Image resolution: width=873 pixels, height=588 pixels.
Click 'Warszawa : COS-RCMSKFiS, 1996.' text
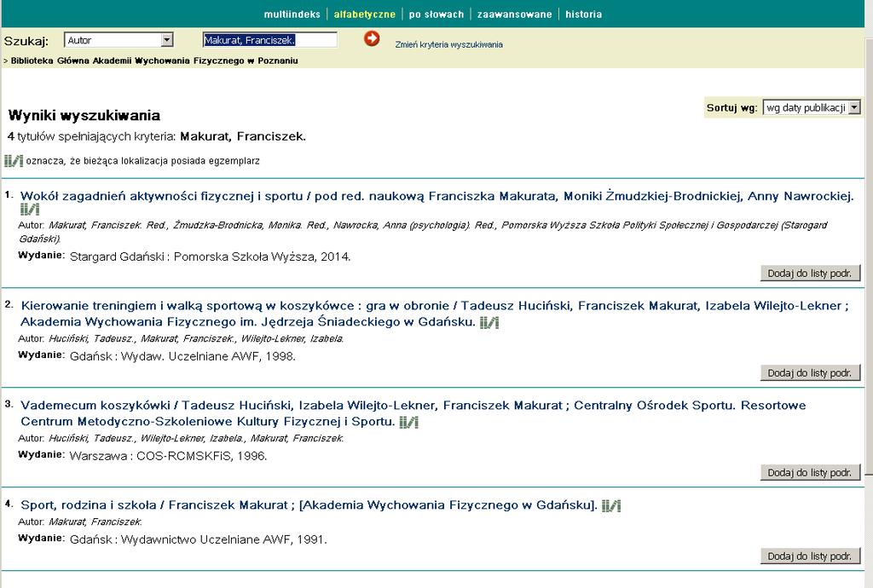point(168,456)
